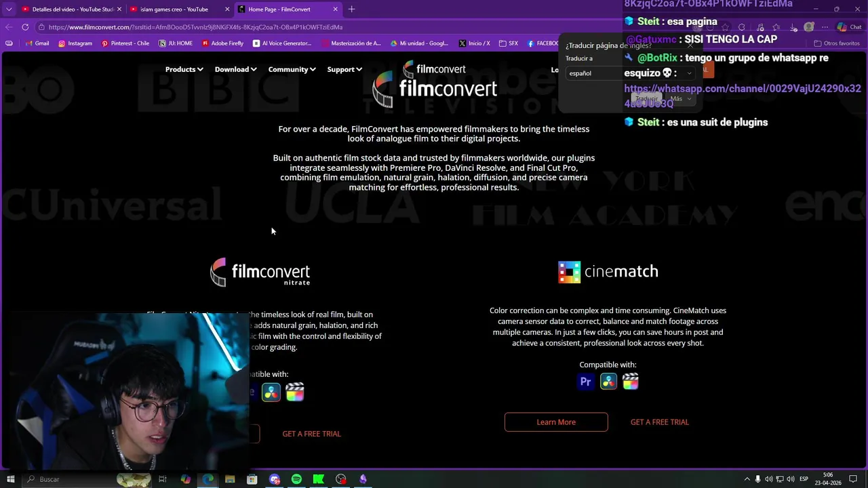This screenshot has height=488, width=868.
Task: Click CineMatch Learn More button
Action: (556, 422)
